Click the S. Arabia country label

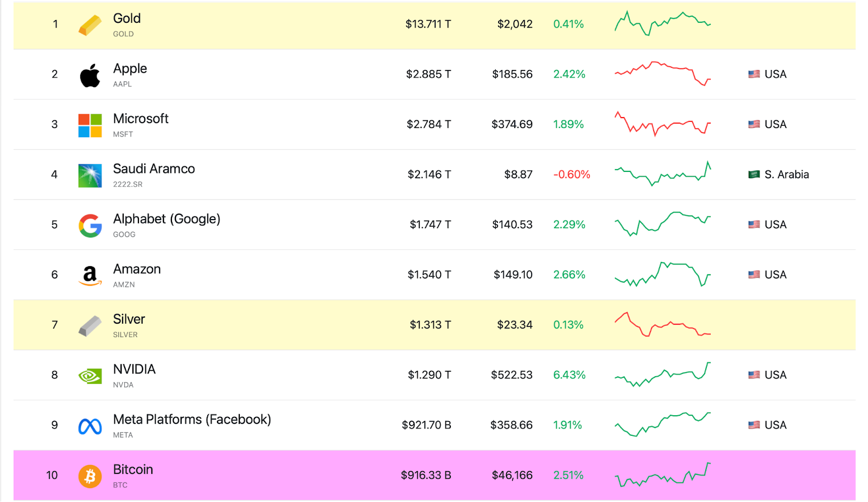(787, 175)
